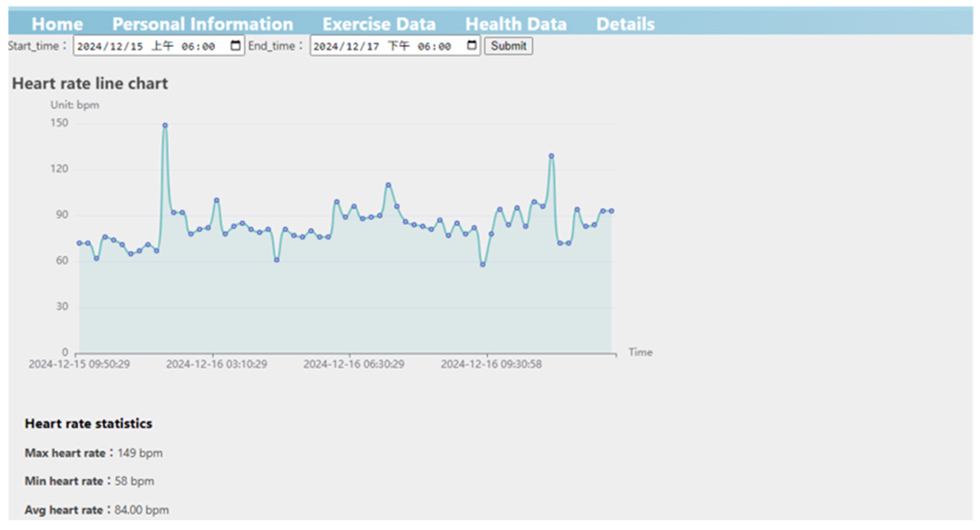Go to the Home menu item
Screen dimensions: 980x530
tap(57, 24)
